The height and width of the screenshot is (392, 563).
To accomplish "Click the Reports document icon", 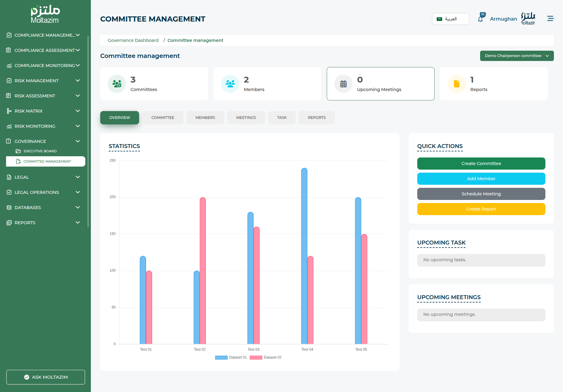I will [x=456, y=84].
